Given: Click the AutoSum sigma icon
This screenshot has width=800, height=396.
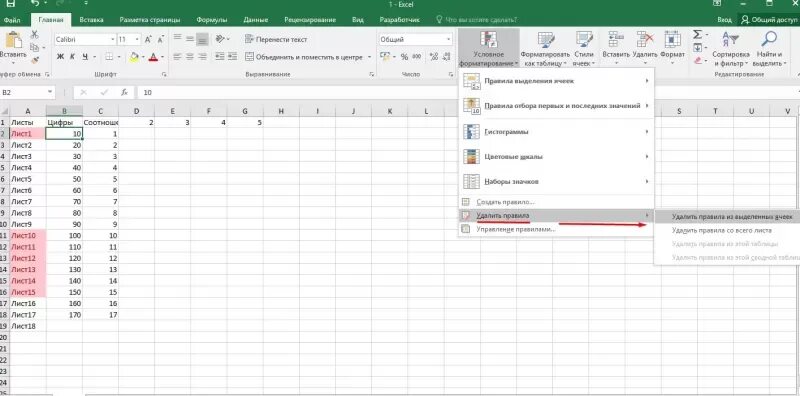Looking at the screenshot, I should pos(697,35).
